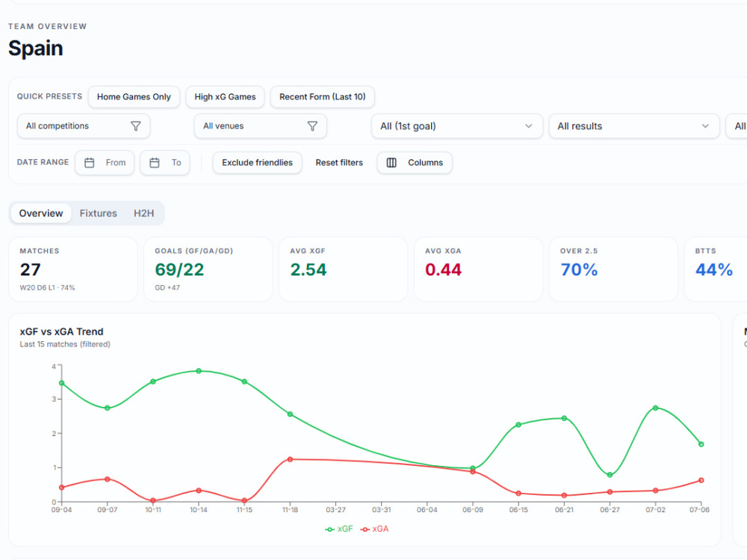The image size is (747, 560).
Task: Click the Avg xGF 2.54 card
Action: [344, 269]
